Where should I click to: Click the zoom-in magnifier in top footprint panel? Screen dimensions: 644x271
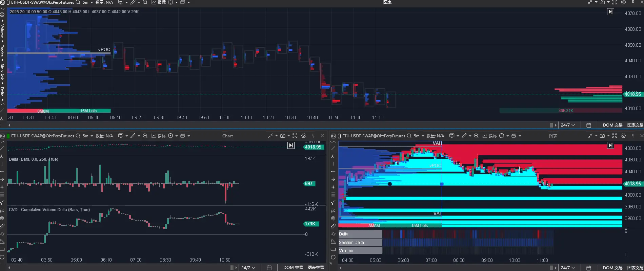145,2
